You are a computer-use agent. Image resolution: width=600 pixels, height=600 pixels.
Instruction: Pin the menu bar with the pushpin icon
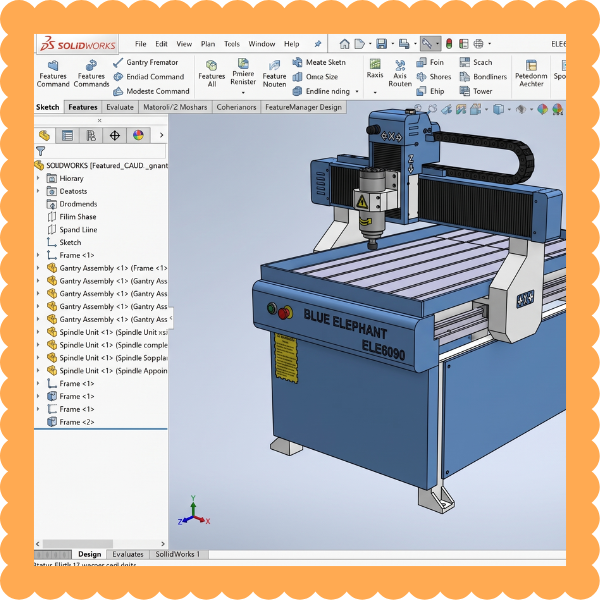coord(318,44)
